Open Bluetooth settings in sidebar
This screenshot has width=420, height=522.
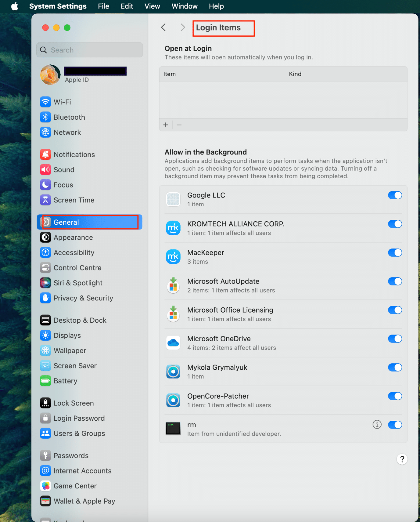pyautogui.click(x=69, y=117)
